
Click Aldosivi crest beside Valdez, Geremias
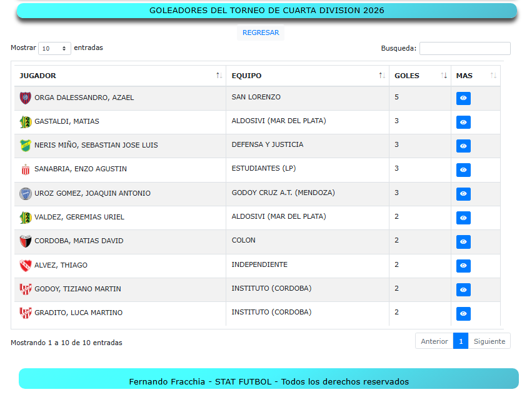(x=26, y=218)
